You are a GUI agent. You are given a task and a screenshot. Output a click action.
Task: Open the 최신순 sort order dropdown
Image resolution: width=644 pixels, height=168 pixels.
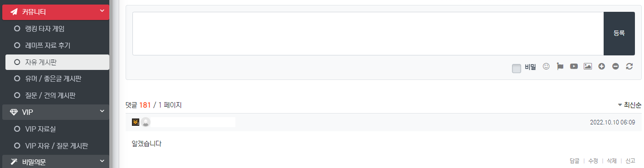629,105
